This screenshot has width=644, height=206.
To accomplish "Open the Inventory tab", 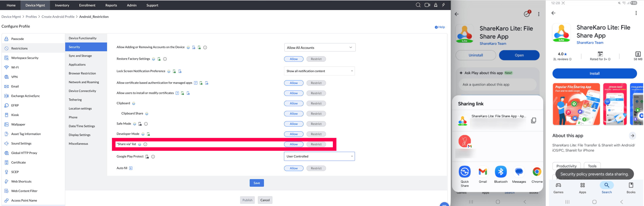I will 62,5.
